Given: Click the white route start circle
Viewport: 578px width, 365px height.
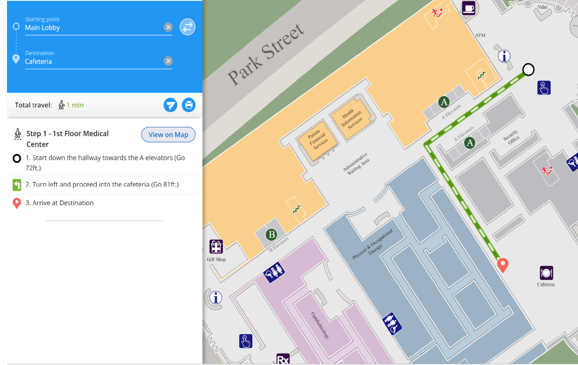Looking at the screenshot, I should point(528,69).
